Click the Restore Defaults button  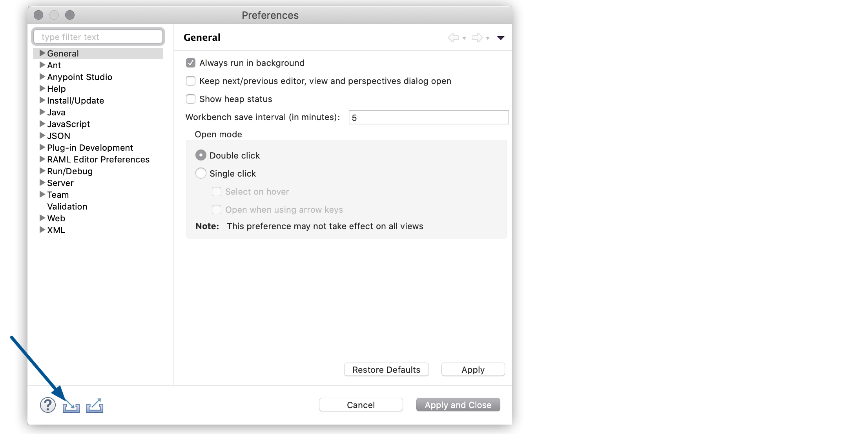(386, 369)
